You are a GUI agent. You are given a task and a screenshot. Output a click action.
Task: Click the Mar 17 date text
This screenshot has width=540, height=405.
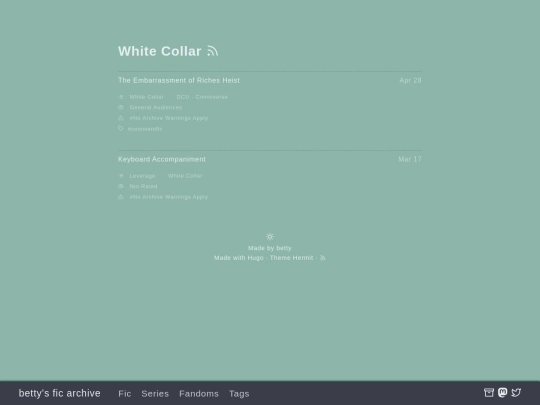tap(410, 159)
